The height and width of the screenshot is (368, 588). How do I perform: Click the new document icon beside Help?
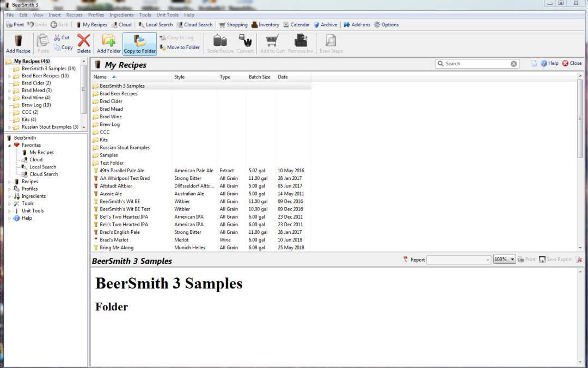[x=534, y=63]
